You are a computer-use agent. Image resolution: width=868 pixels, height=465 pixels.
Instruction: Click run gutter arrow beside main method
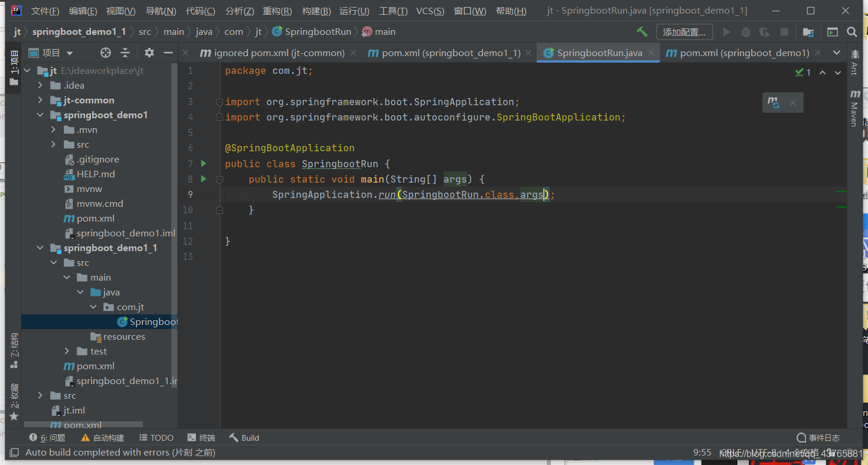[204, 179]
